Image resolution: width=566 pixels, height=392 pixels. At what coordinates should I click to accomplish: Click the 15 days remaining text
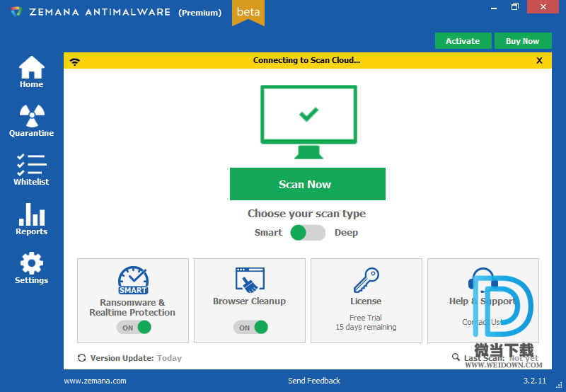(x=366, y=327)
